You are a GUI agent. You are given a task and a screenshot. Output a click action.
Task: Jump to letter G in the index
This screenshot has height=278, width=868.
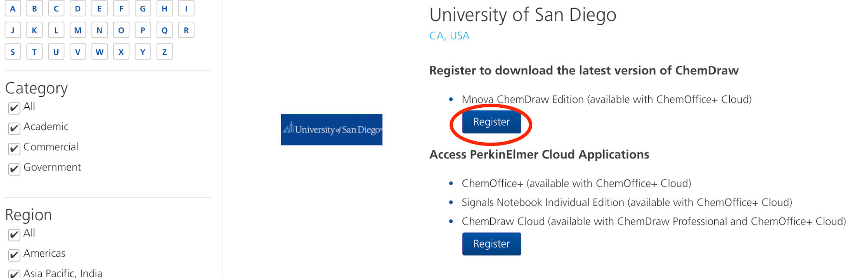[x=143, y=8]
